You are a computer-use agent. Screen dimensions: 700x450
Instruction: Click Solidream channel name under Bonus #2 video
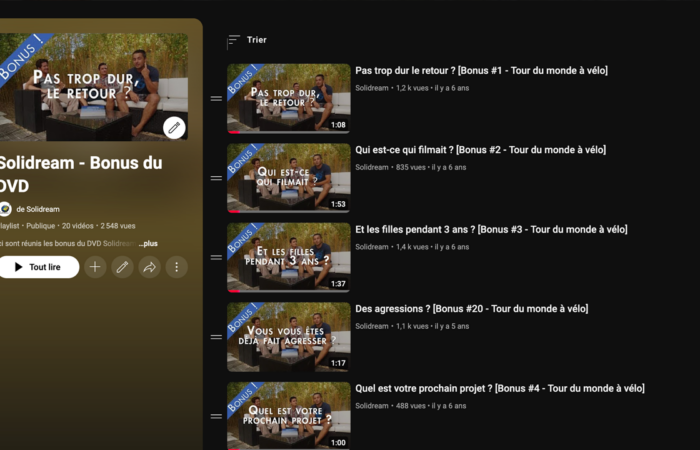(x=372, y=167)
